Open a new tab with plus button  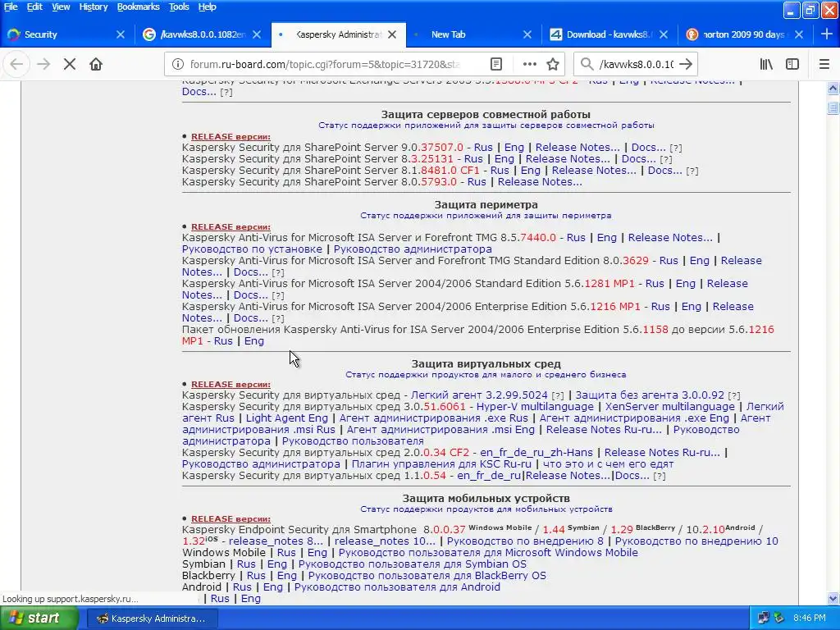click(827, 34)
